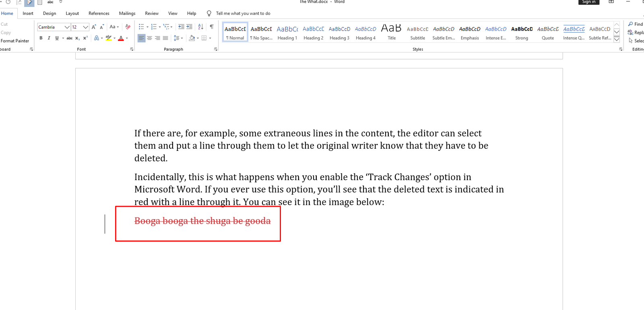Open the Layout tab
Viewport: 644px width, 310px height.
(x=72, y=13)
